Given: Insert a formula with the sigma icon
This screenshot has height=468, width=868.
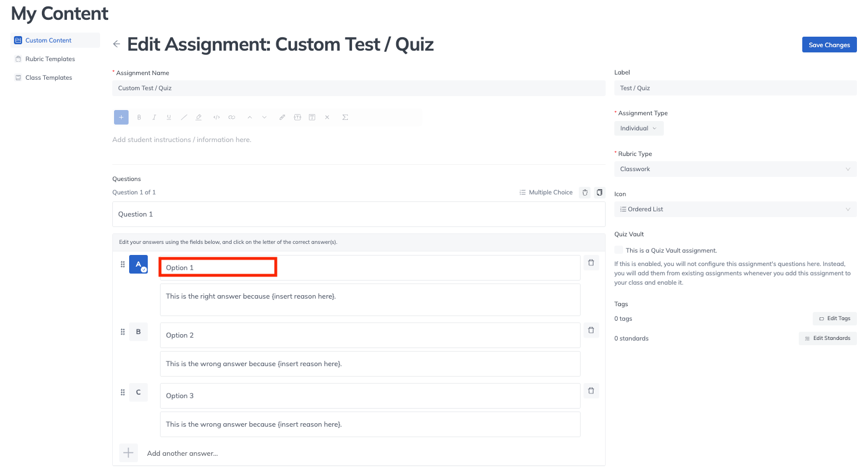Looking at the screenshot, I should point(345,117).
